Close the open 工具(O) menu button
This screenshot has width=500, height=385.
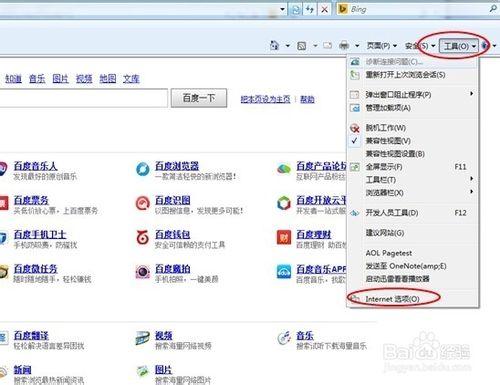point(459,46)
